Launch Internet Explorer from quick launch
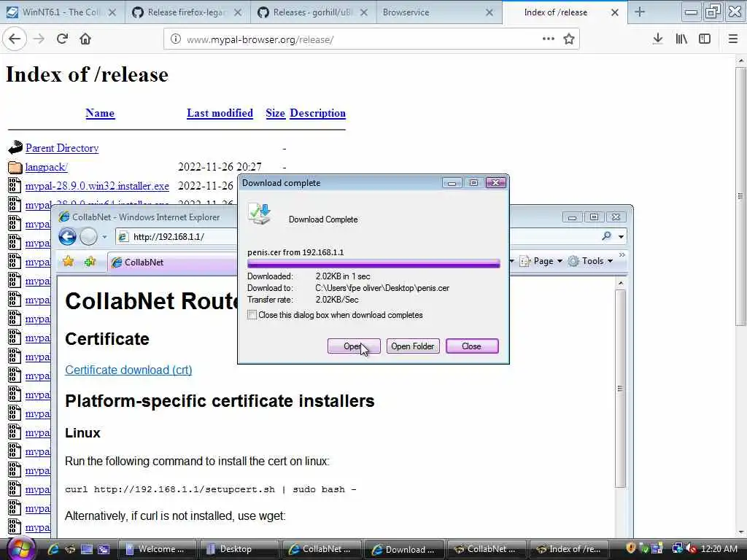Viewport: 747px width, 560px height. click(53, 549)
